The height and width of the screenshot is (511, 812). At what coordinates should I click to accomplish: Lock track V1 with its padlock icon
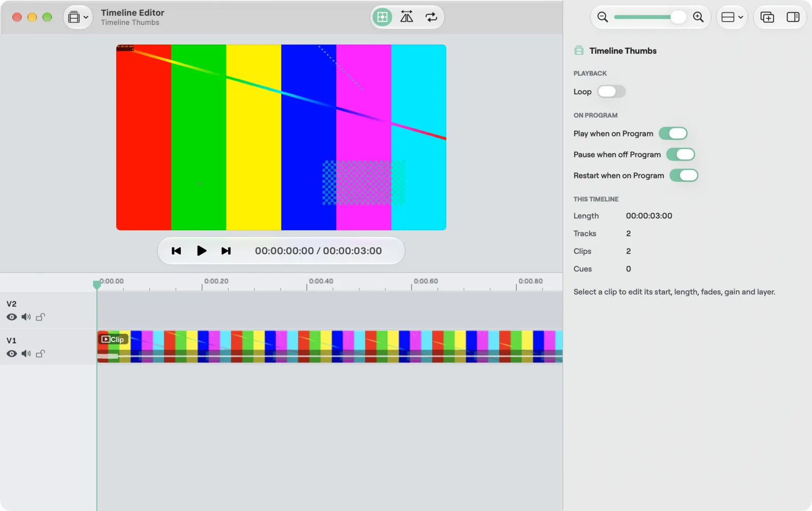click(41, 354)
